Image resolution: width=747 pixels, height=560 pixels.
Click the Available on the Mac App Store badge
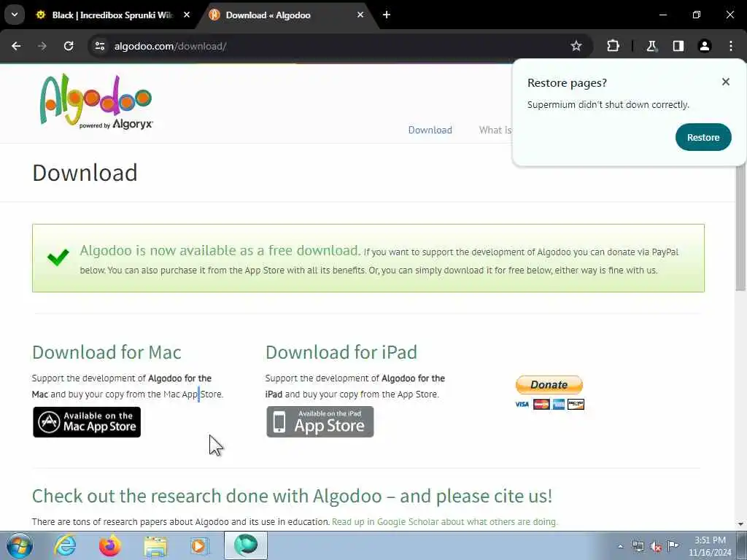point(87,422)
